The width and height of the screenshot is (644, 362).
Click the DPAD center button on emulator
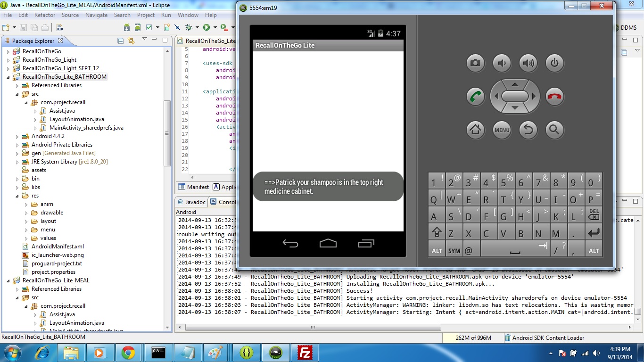click(x=515, y=96)
